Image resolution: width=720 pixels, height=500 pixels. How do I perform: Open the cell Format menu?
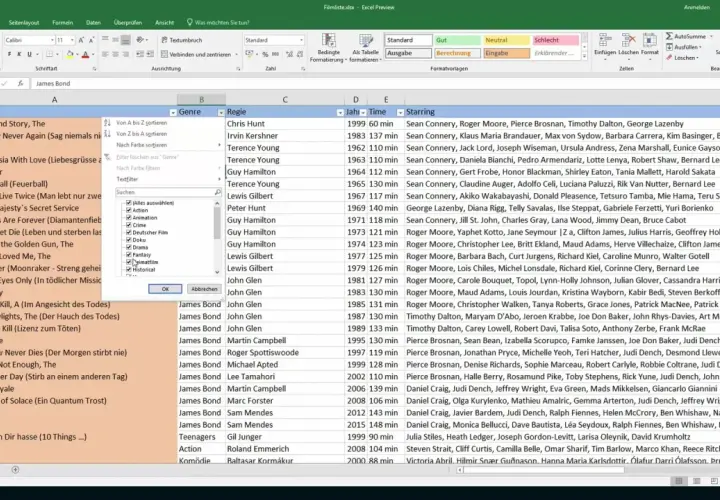click(649, 45)
